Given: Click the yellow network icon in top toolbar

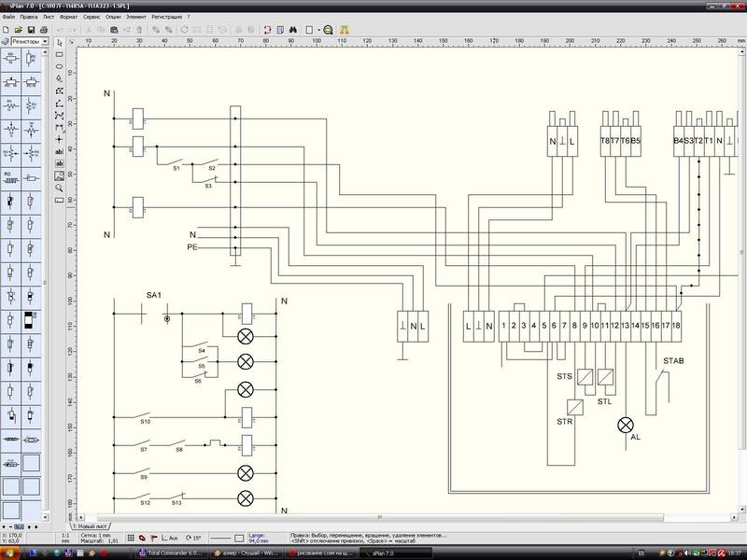Looking at the screenshot, I should [345, 30].
